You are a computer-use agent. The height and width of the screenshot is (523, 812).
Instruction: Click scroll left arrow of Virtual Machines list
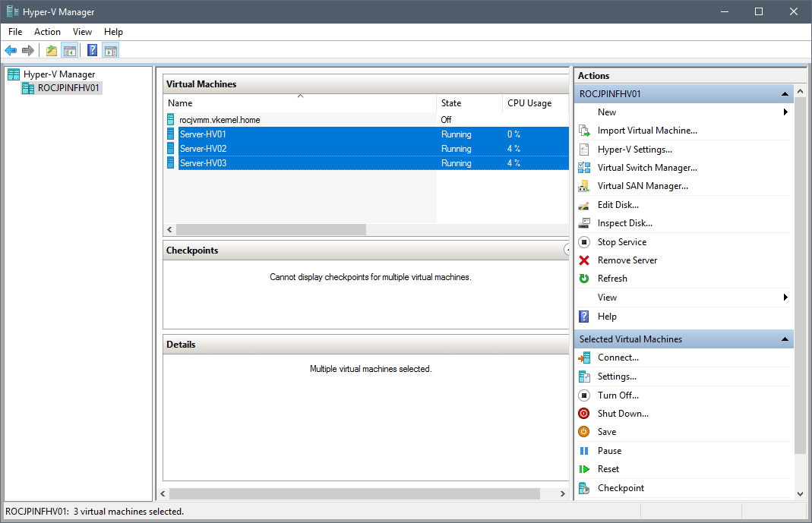170,230
